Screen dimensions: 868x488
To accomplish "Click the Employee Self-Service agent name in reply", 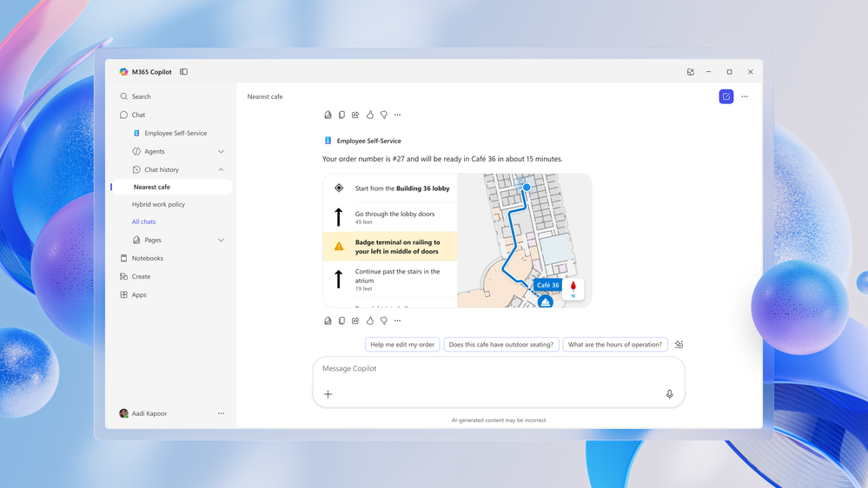I will (x=368, y=141).
